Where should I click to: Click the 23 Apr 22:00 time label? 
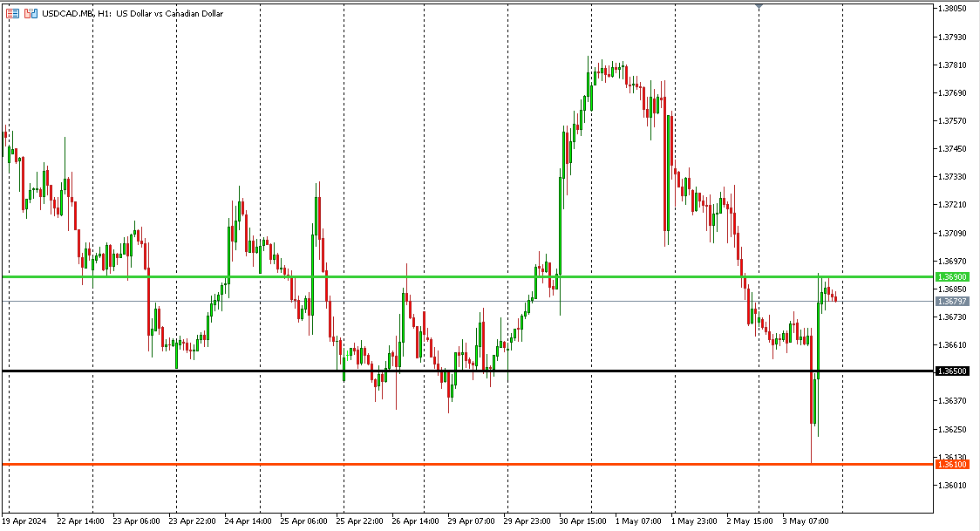click(x=192, y=521)
